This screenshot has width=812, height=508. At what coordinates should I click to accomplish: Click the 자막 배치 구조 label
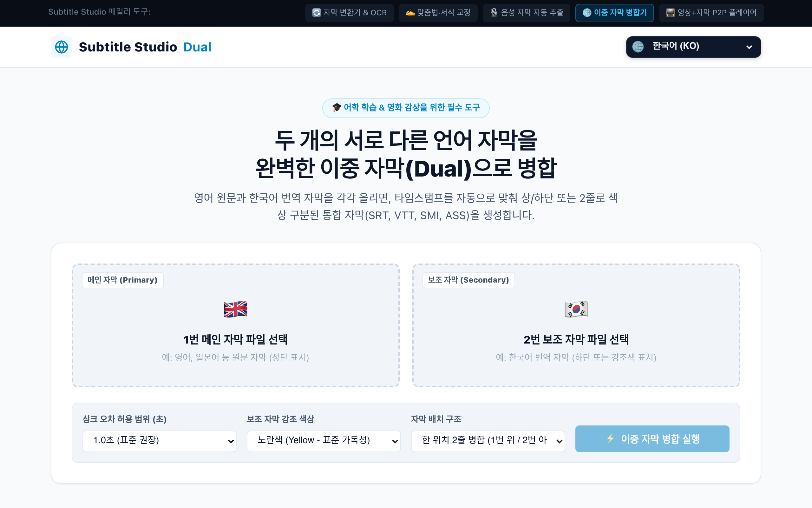click(436, 419)
